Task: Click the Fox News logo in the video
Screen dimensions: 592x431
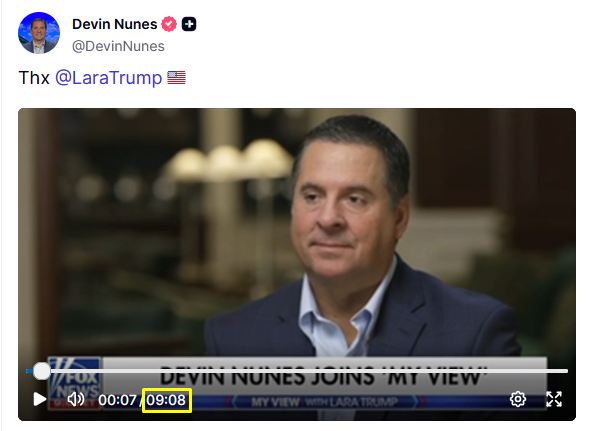Action: tap(75, 380)
